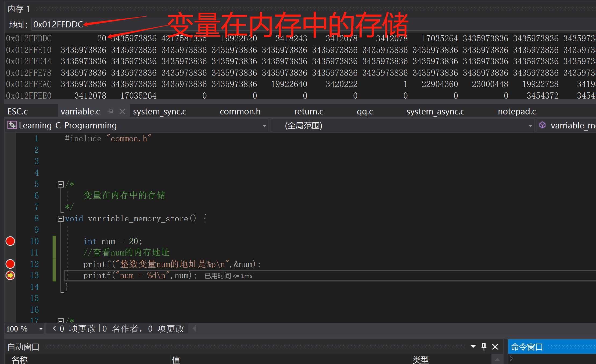Screen dimensions: 596x364
Task: Click the 已用时间 <= 1ms perf tip
Action: click(x=228, y=276)
